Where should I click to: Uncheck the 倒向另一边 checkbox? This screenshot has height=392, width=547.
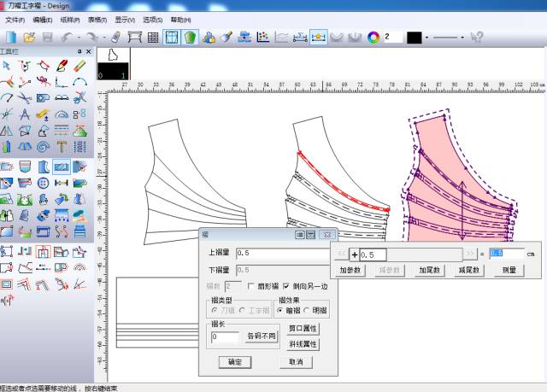click(x=286, y=286)
